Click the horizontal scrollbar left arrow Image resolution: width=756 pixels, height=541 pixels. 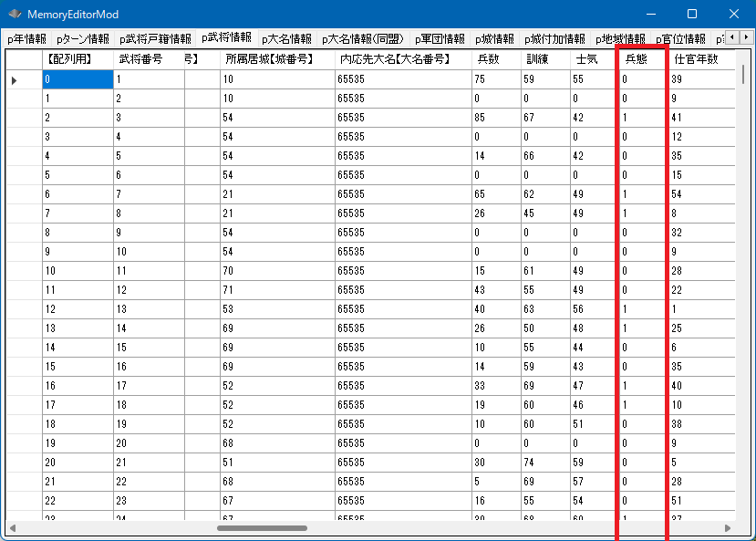(x=13, y=527)
